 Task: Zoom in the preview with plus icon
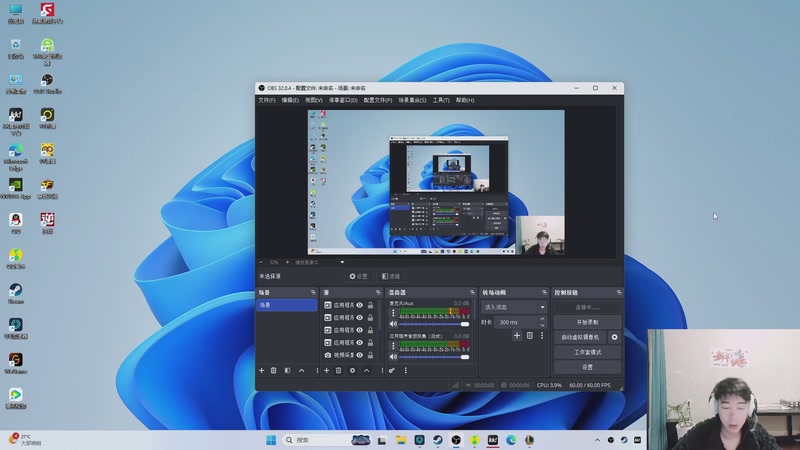[287, 262]
